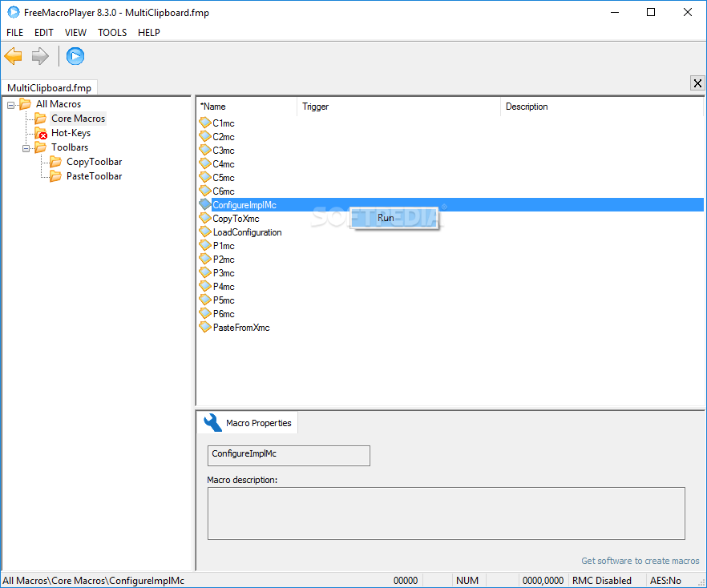Open the EDIT menu
The width and height of the screenshot is (707, 588).
(44, 32)
